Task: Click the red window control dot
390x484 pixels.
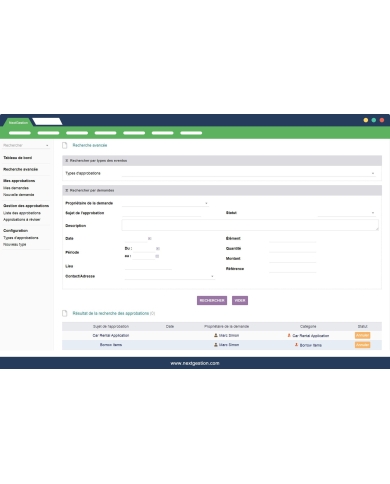Action: (x=382, y=120)
